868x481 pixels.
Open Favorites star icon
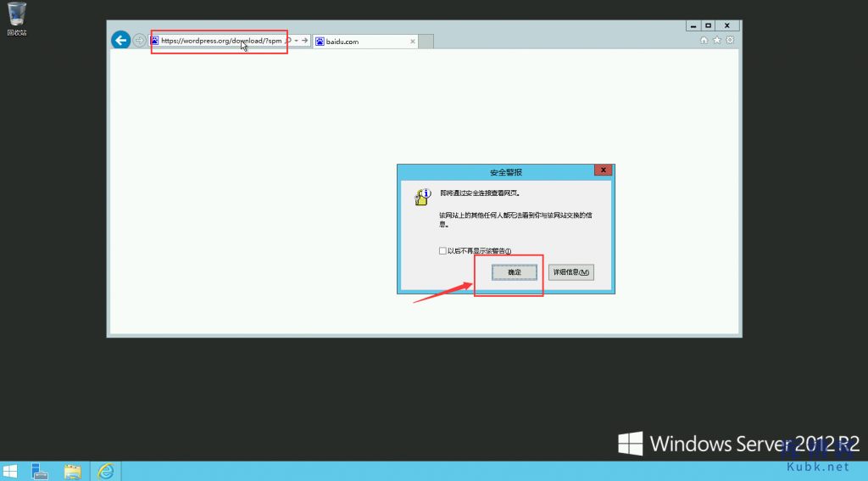tap(717, 40)
